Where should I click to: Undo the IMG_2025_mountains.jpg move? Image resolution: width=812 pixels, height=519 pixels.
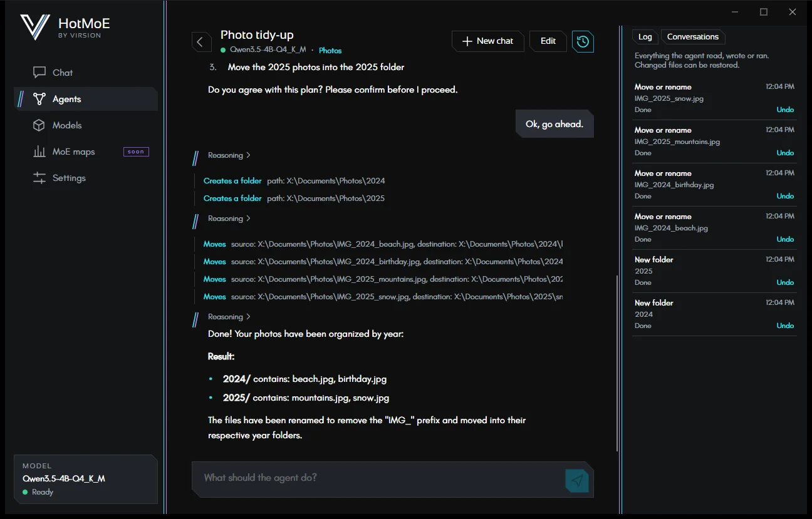click(785, 153)
